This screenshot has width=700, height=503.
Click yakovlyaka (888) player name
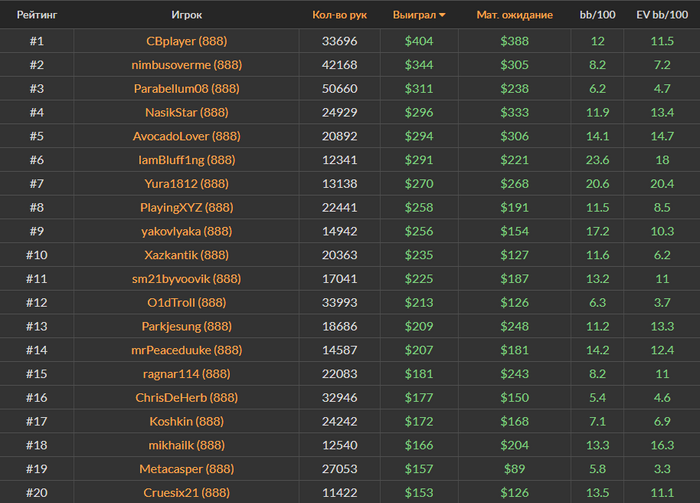[x=187, y=231]
